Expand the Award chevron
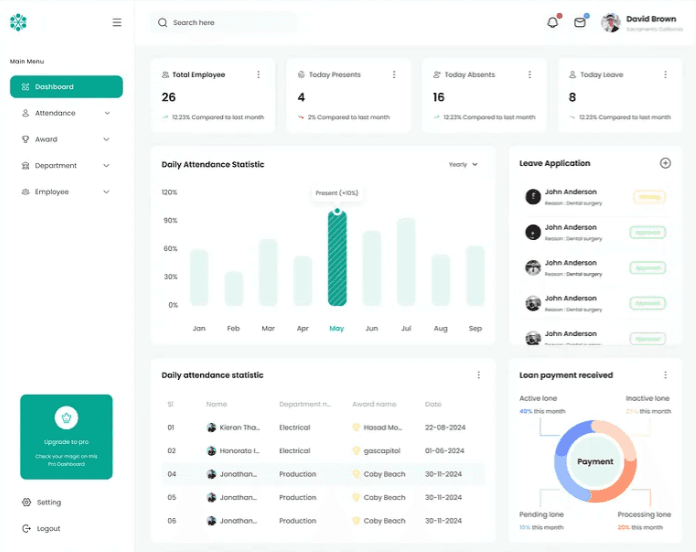The width and height of the screenshot is (696, 552). coord(107,139)
